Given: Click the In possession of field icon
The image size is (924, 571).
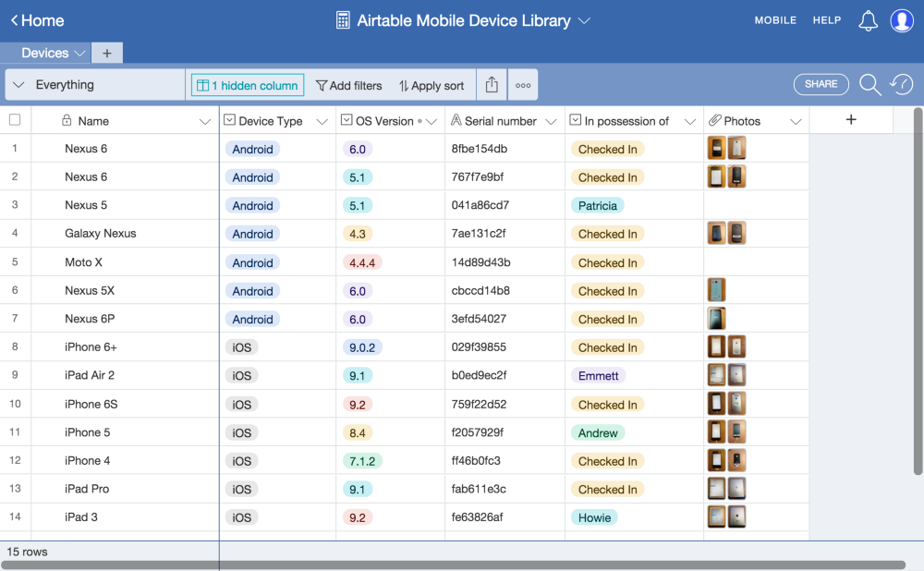Looking at the screenshot, I should [x=575, y=120].
